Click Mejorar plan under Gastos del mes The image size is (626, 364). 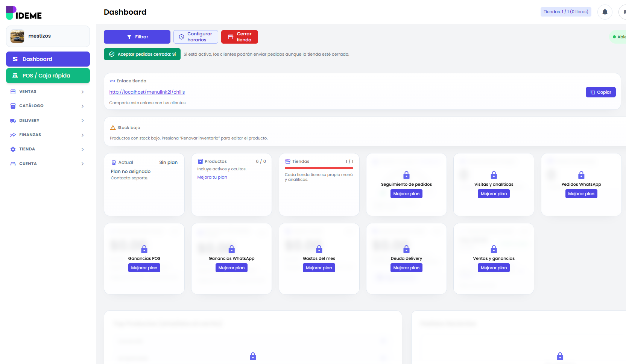(319, 268)
